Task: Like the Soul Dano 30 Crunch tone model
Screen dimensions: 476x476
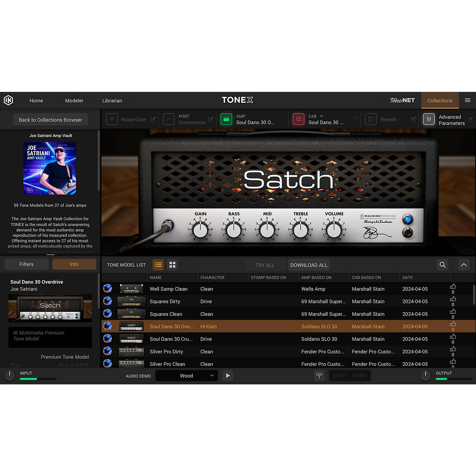Action: 453,337
